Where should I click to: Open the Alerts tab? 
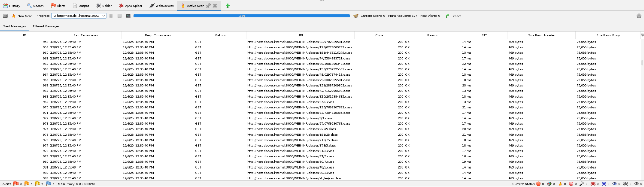[58, 6]
